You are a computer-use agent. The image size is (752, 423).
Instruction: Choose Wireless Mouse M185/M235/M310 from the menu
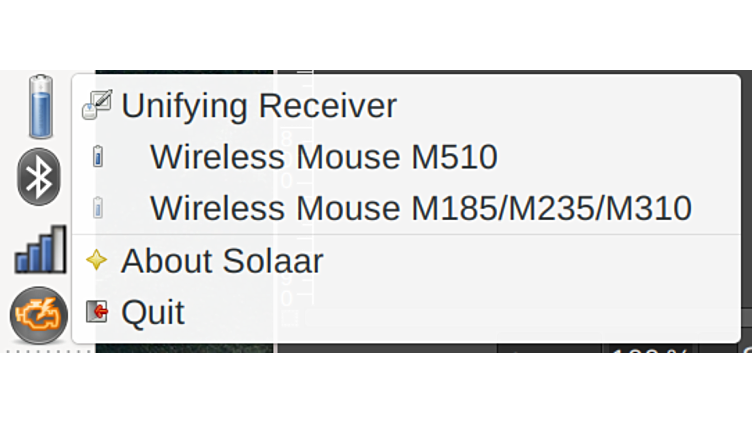[420, 209]
